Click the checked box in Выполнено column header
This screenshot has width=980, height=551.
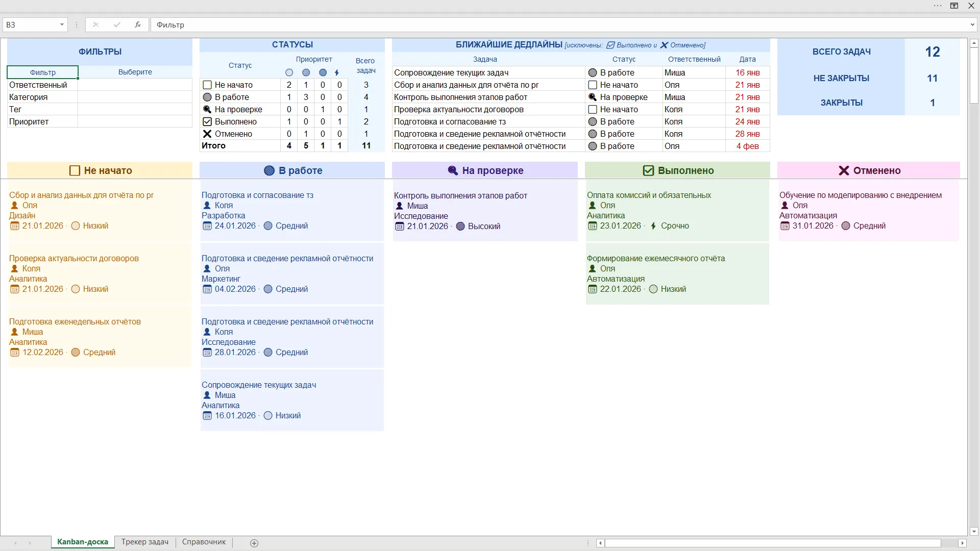648,170
